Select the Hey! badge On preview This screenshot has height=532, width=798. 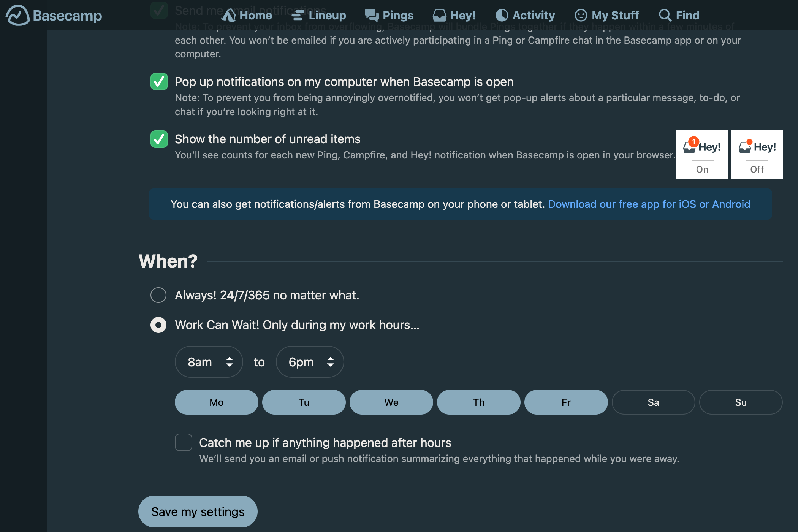(x=702, y=154)
